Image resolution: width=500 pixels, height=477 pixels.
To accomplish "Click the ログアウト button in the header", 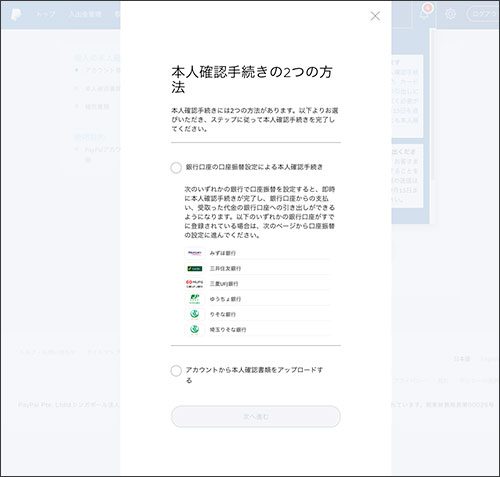I will (484, 14).
